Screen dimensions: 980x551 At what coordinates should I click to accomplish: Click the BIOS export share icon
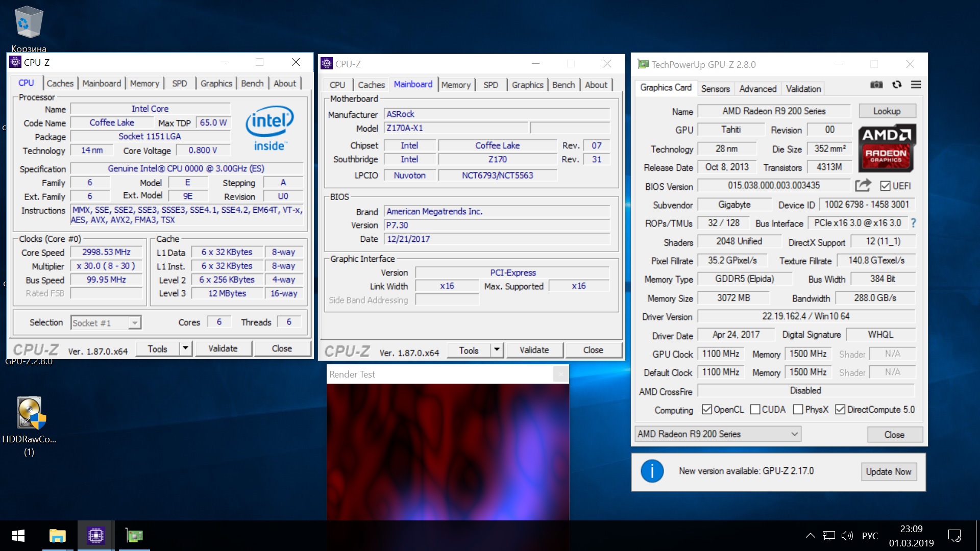(x=863, y=185)
